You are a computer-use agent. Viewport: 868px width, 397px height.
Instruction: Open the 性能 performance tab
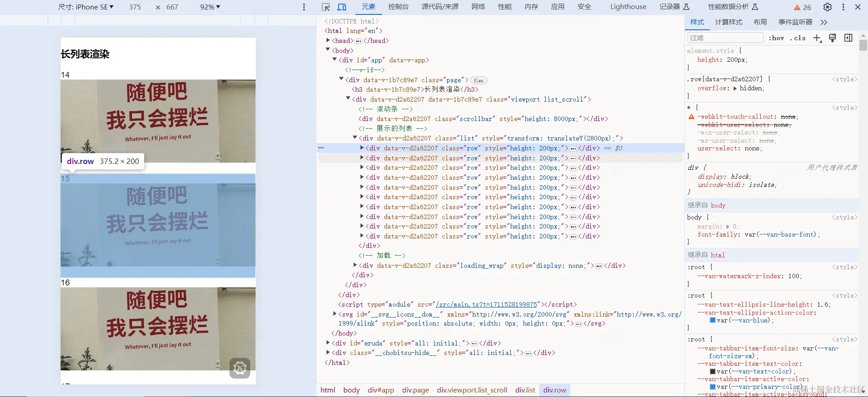point(505,7)
